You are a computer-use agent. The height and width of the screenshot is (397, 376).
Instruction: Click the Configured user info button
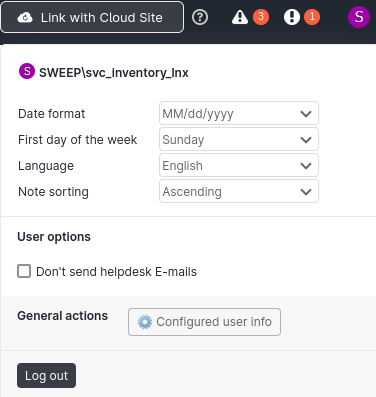204,322
